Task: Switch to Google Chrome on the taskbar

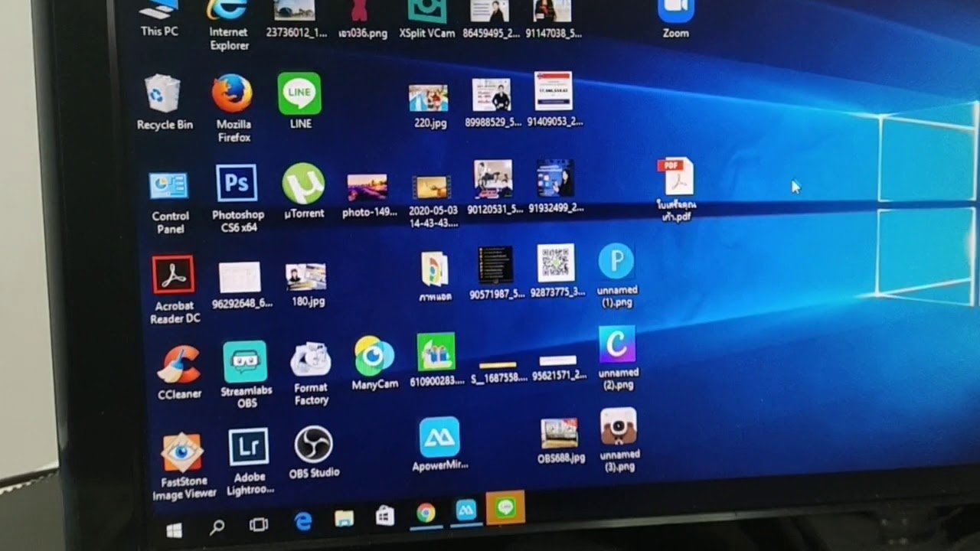Action: [426, 514]
